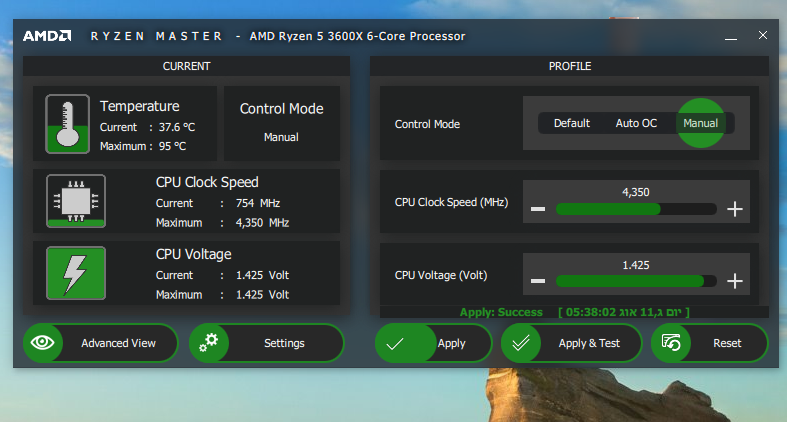The height and width of the screenshot is (422, 787).
Task: Click the lightning bolt CPU voltage icon
Action: pyautogui.click(x=76, y=273)
